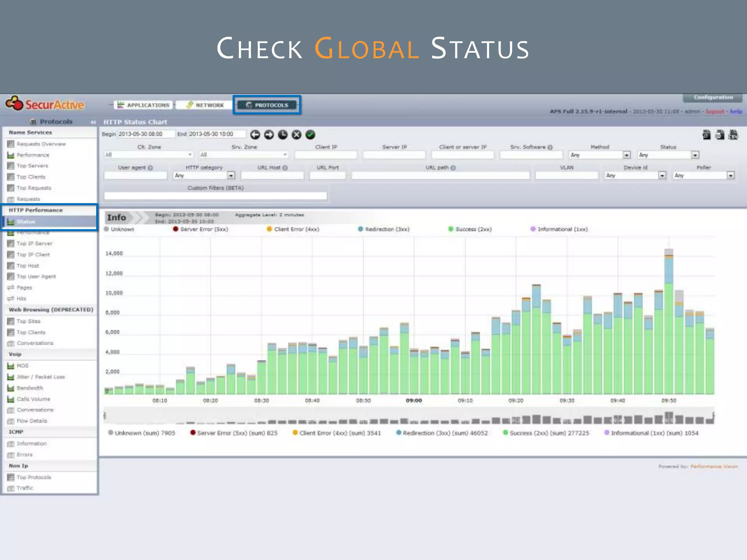The height and width of the screenshot is (560, 747).
Task: Go to the previous time period
Action: (x=255, y=135)
